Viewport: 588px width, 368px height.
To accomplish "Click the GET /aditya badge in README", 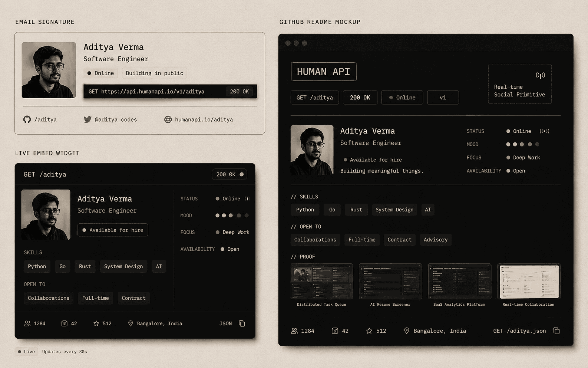I will pos(315,98).
